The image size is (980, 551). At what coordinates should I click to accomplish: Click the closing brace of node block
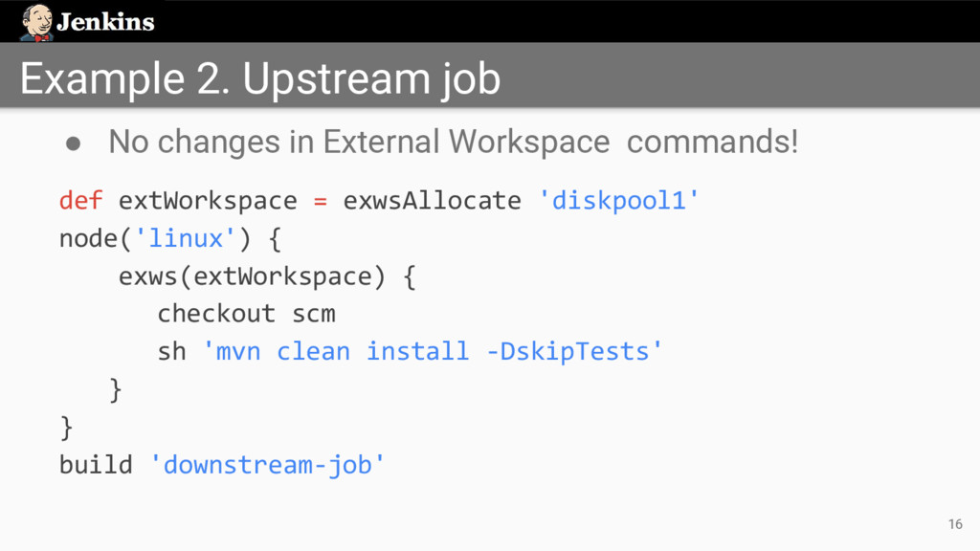(66, 427)
